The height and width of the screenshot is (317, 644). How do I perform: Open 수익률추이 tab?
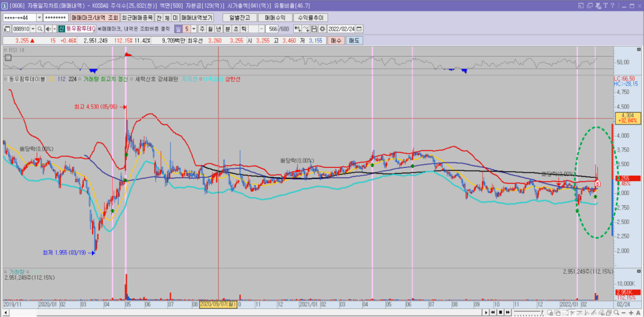tap(311, 17)
